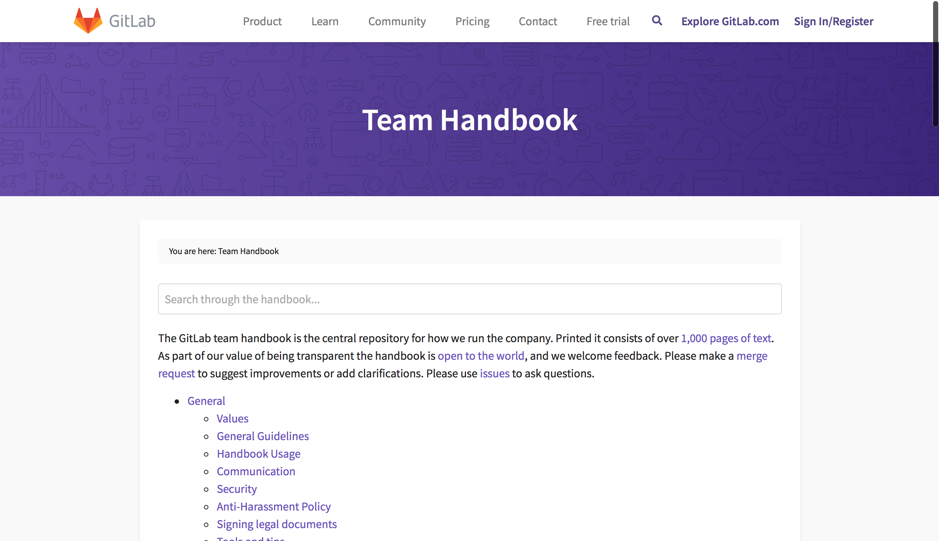Click Explore GitLab.com link
939x541 pixels.
coord(730,21)
